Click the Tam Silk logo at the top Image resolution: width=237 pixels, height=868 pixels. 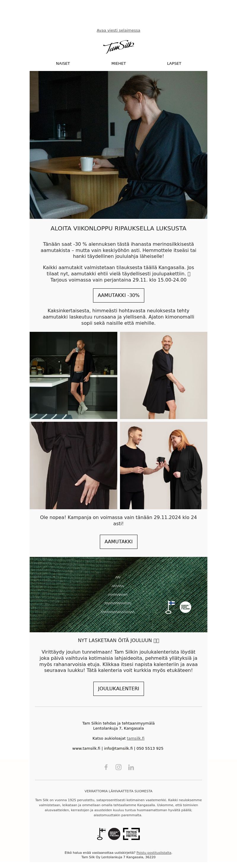(118, 47)
